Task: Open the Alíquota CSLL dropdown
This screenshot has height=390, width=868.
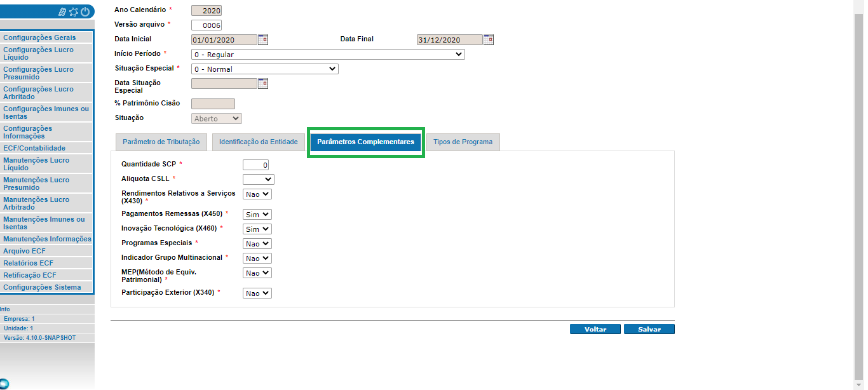Action: pyautogui.click(x=259, y=180)
